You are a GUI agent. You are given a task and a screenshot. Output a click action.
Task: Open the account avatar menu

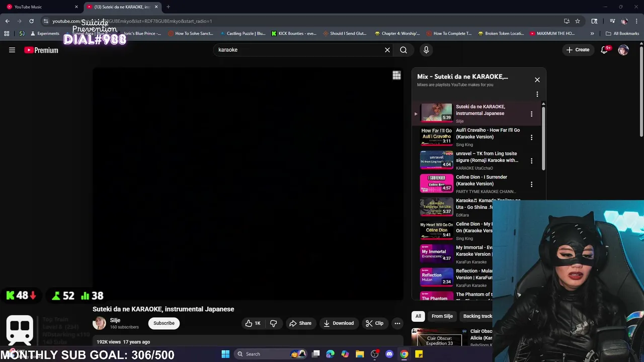tap(623, 50)
